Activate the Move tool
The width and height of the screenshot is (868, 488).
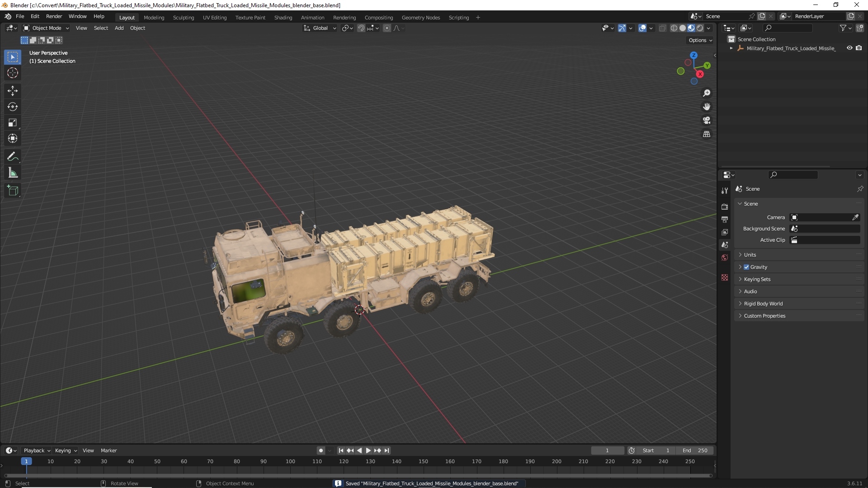coord(13,91)
